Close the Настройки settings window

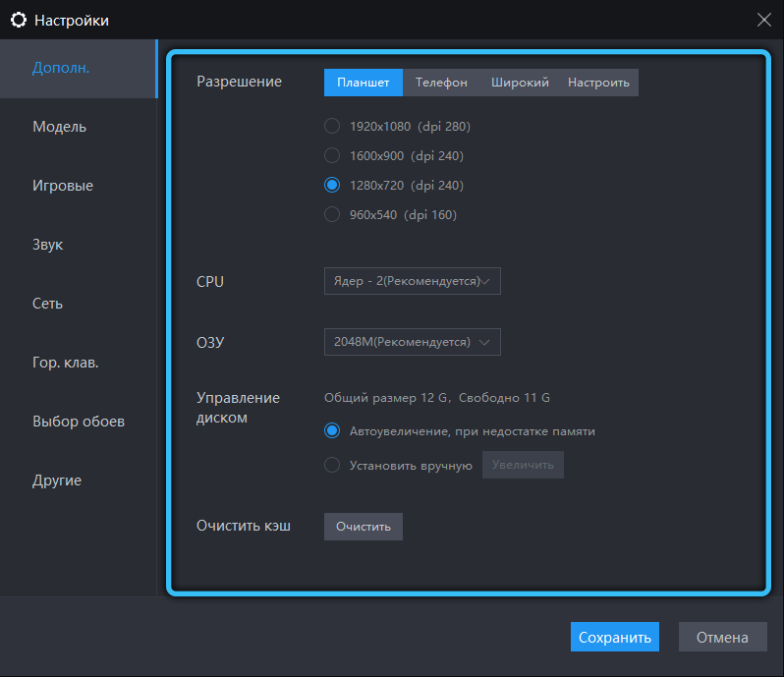[x=764, y=20]
